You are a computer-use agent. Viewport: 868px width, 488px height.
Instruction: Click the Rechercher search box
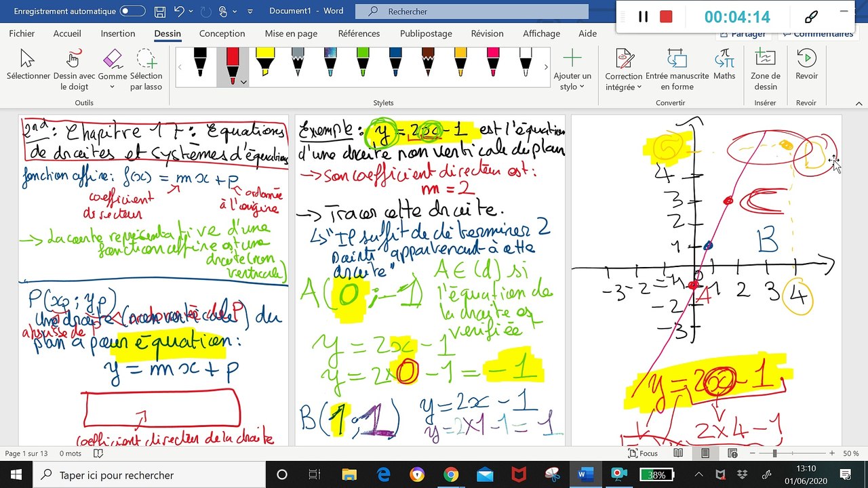tap(472, 12)
